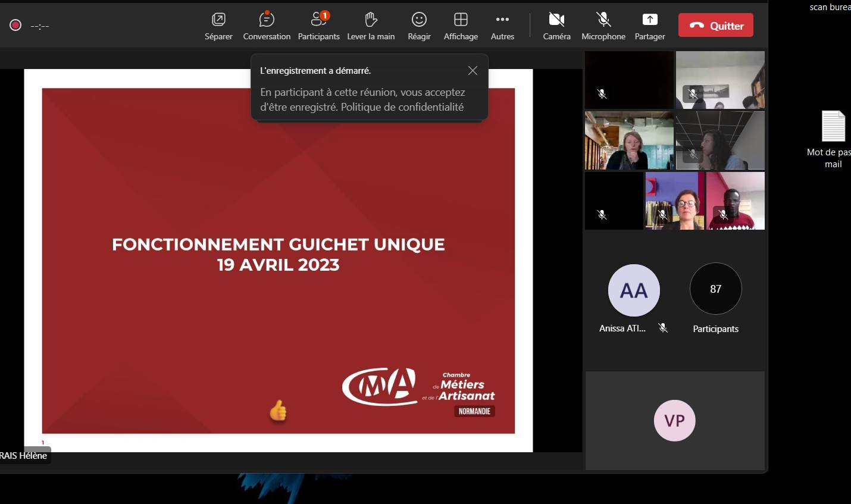Open the Réagir reactions menu
This screenshot has width=851, height=504.
click(x=419, y=26)
